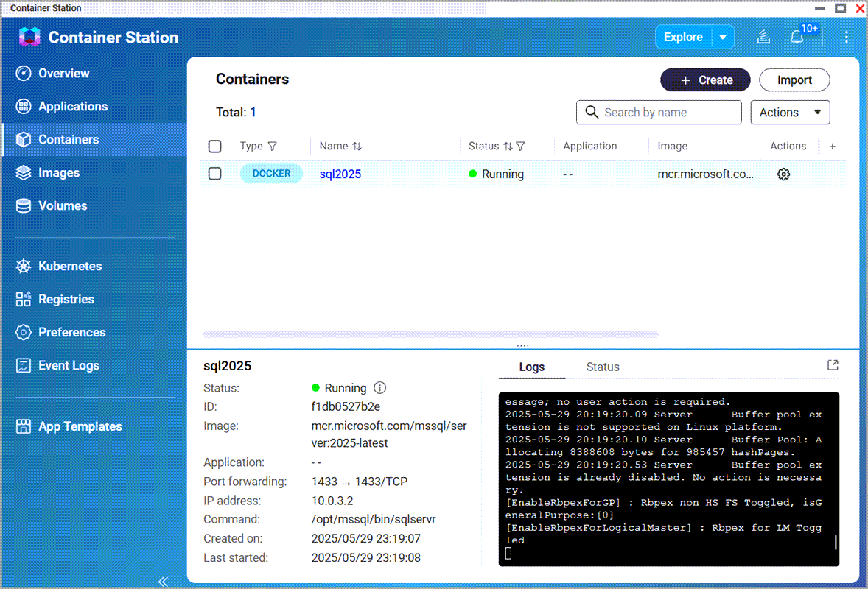
Task: Focus the Search by name field
Action: (659, 112)
